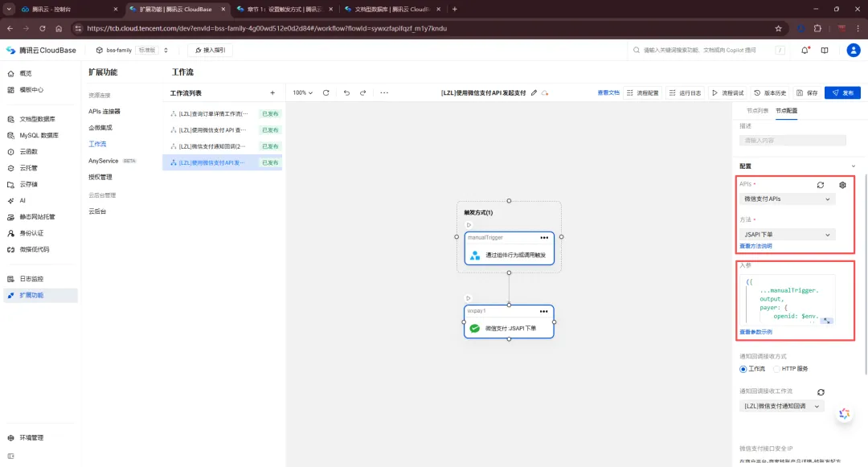Click the header keyword search field
Viewport: 868px width, 467px height.
point(710,50)
